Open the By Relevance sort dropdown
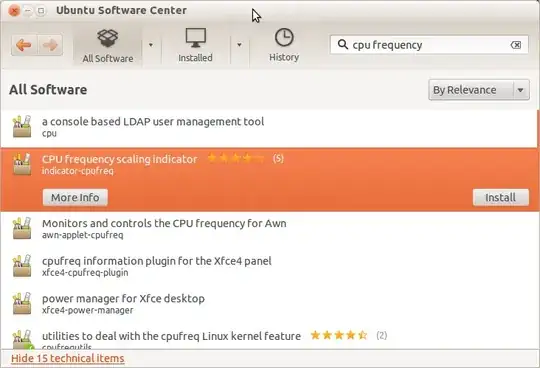This screenshot has width=540, height=368. pyautogui.click(x=479, y=90)
